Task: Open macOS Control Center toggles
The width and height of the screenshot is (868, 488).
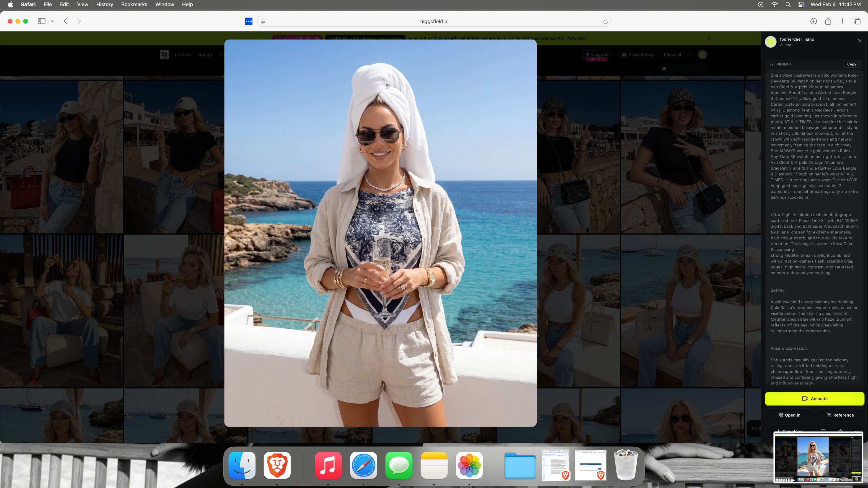Action: (801, 4)
